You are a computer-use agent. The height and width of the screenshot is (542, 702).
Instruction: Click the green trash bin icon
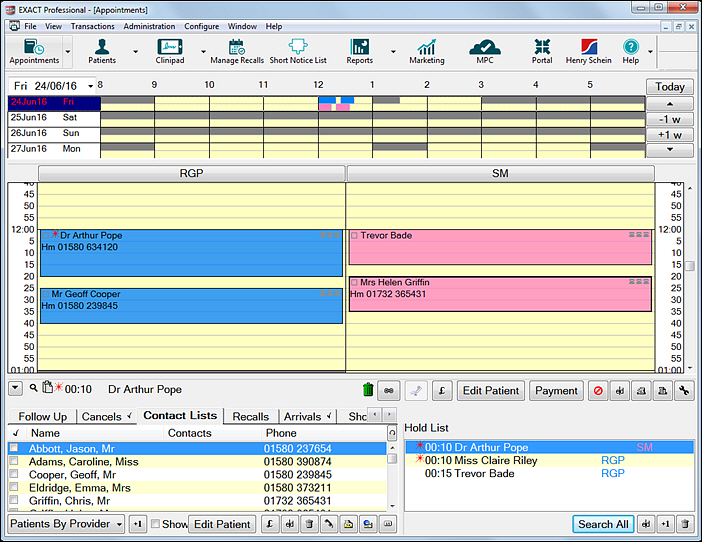tap(368, 389)
